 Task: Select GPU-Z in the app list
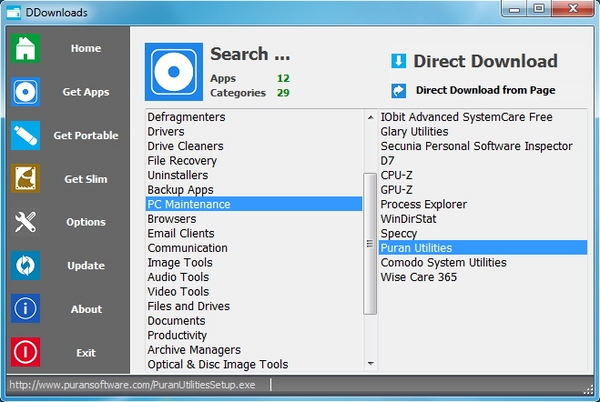(x=483, y=189)
